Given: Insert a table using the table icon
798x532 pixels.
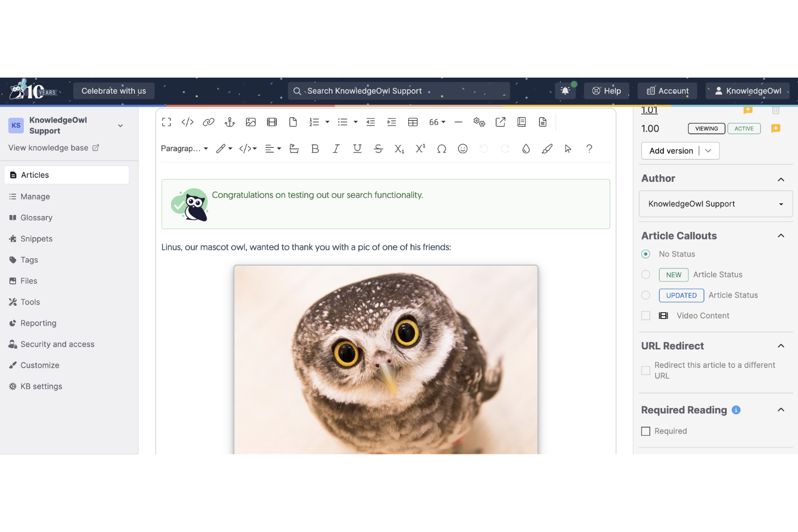Looking at the screenshot, I should [x=413, y=122].
